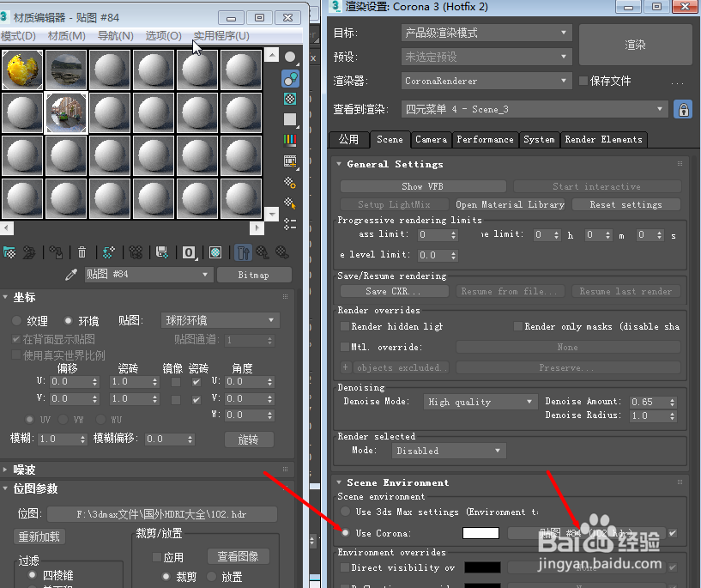
Task: Toggle the U row tile checkbox
Action: click(196, 382)
